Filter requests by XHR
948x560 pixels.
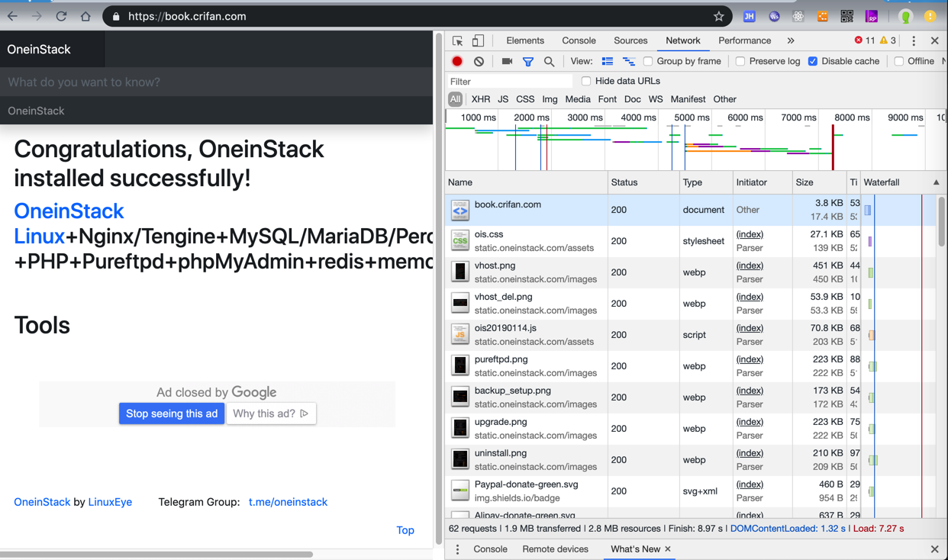[481, 99]
